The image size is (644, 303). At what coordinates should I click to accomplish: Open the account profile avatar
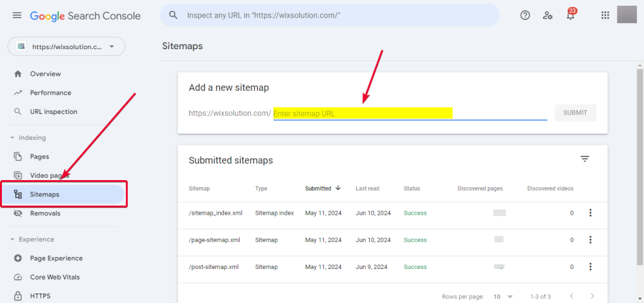627,14
